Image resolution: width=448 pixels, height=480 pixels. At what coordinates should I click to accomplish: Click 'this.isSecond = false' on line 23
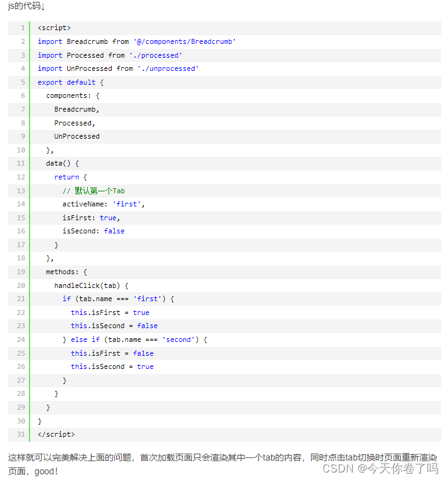pos(114,326)
